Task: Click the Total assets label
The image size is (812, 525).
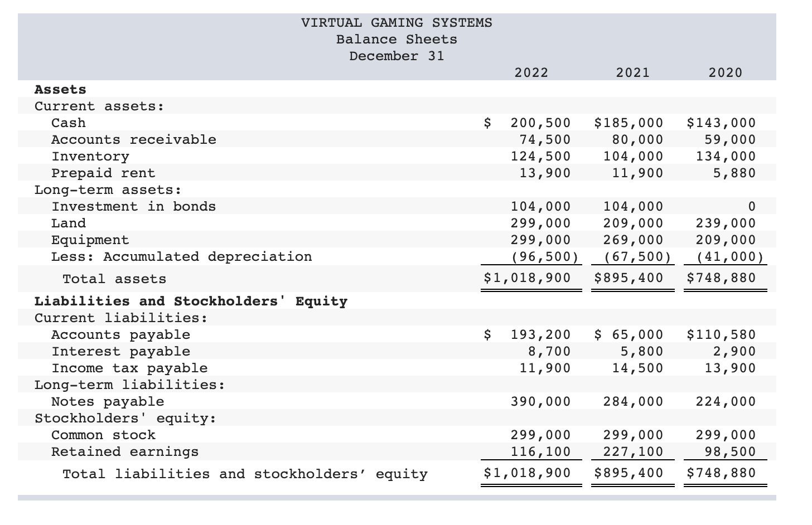Action: [x=114, y=279]
